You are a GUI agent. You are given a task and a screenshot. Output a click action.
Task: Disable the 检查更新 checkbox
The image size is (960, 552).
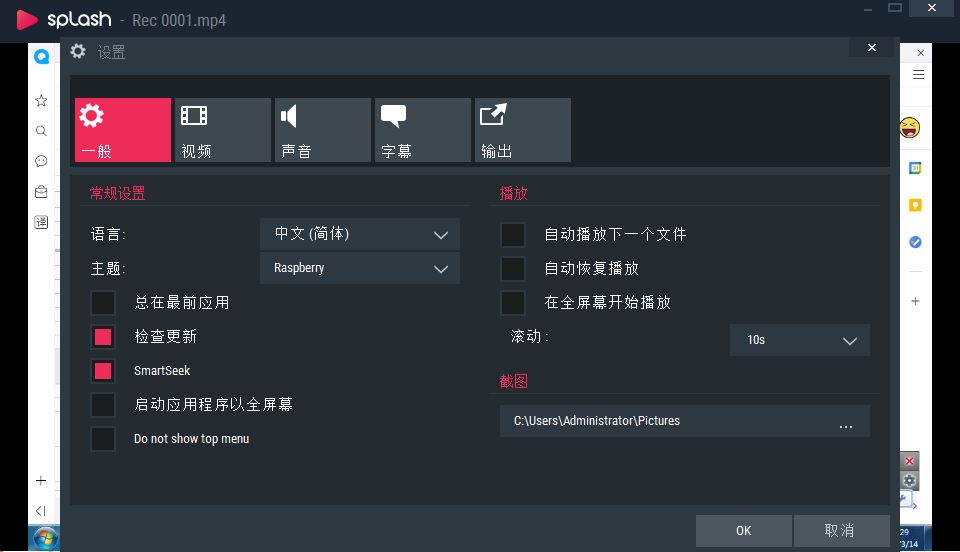103,336
